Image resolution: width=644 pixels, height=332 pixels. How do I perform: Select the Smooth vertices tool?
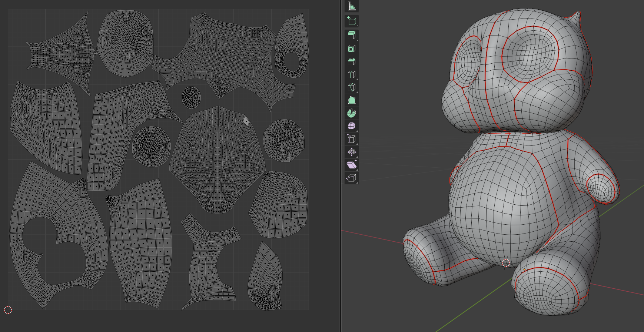coord(351,126)
